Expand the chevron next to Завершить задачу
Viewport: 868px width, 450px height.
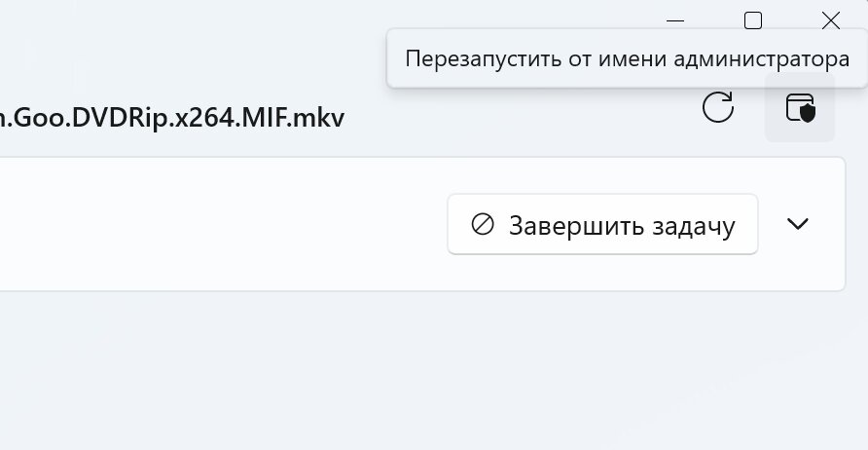798,224
